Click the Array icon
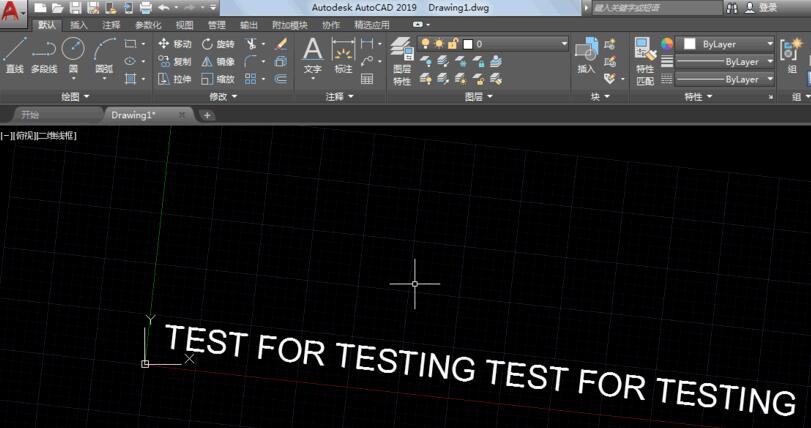Viewport: 811px width, 428px height. point(251,79)
